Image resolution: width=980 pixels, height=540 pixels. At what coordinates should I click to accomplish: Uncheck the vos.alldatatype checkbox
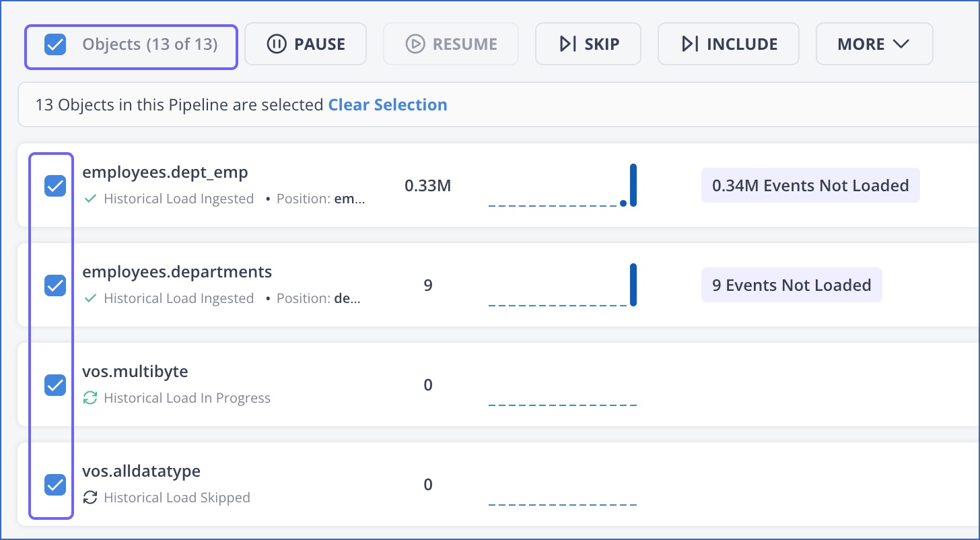[x=55, y=485]
